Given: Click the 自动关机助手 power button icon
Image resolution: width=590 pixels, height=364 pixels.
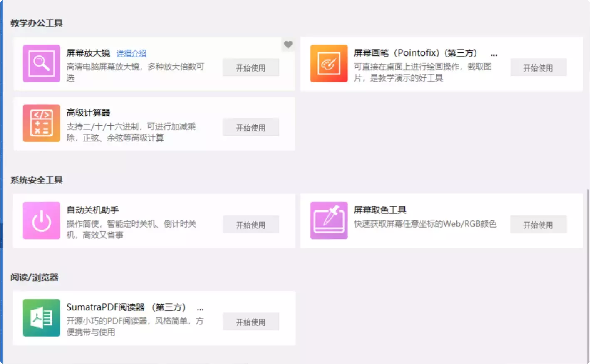Looking at the screenshot, I should coord(41,221).
